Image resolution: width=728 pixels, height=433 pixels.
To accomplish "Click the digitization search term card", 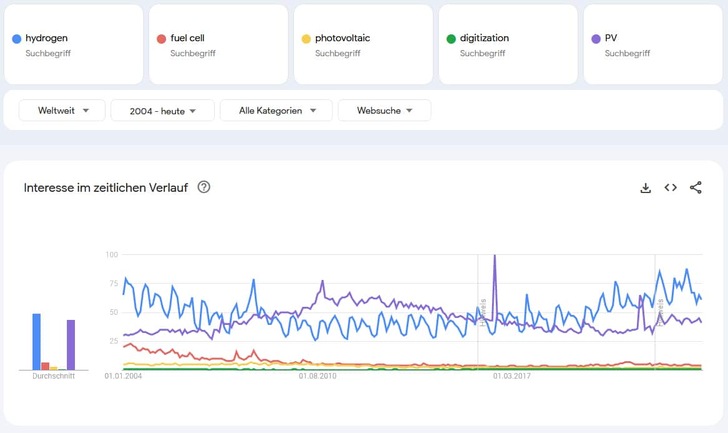I will (x=507, y=45).
